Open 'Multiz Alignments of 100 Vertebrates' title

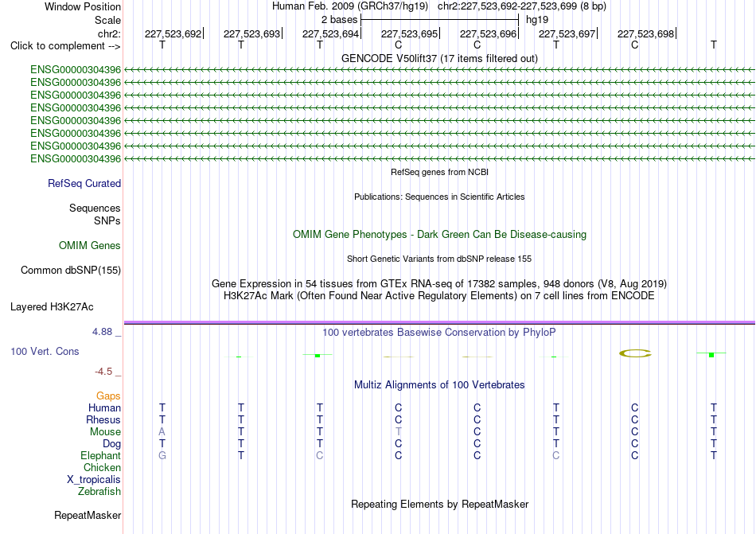tap(439, 384)
